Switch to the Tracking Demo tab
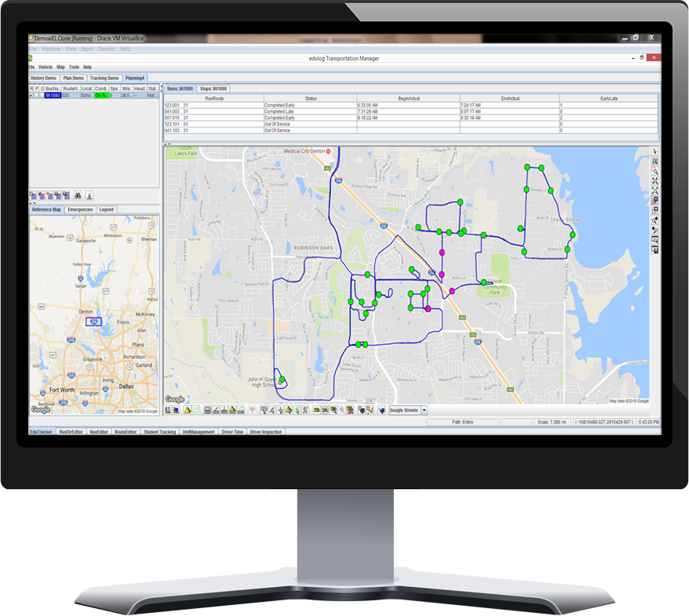 click(105, 78)
